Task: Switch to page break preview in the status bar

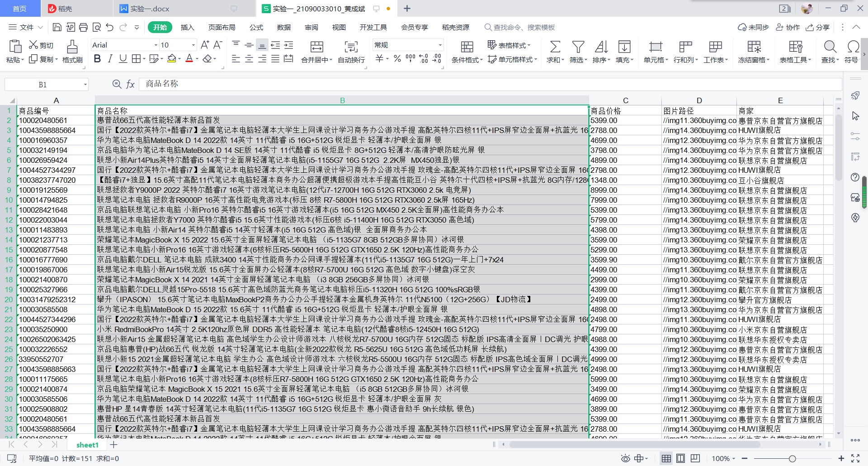Action: [680, 458]
